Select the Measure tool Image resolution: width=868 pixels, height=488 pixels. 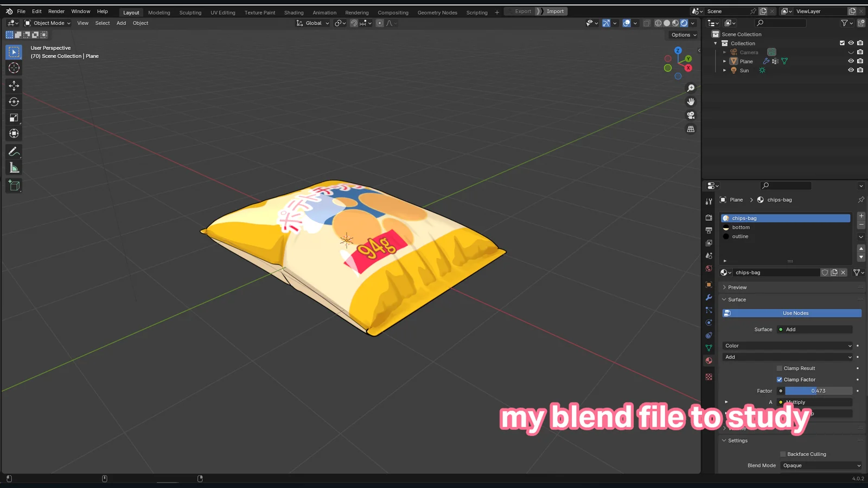click(14, 167)
